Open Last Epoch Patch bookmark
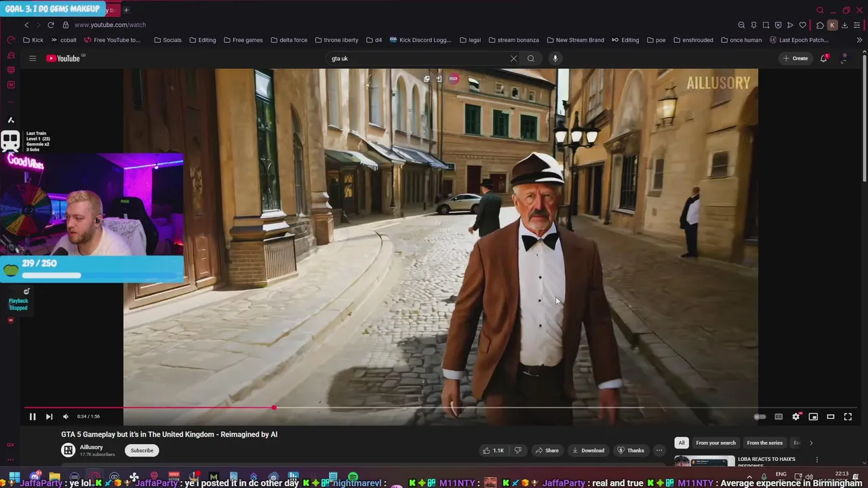 click(x=799, y=40)
